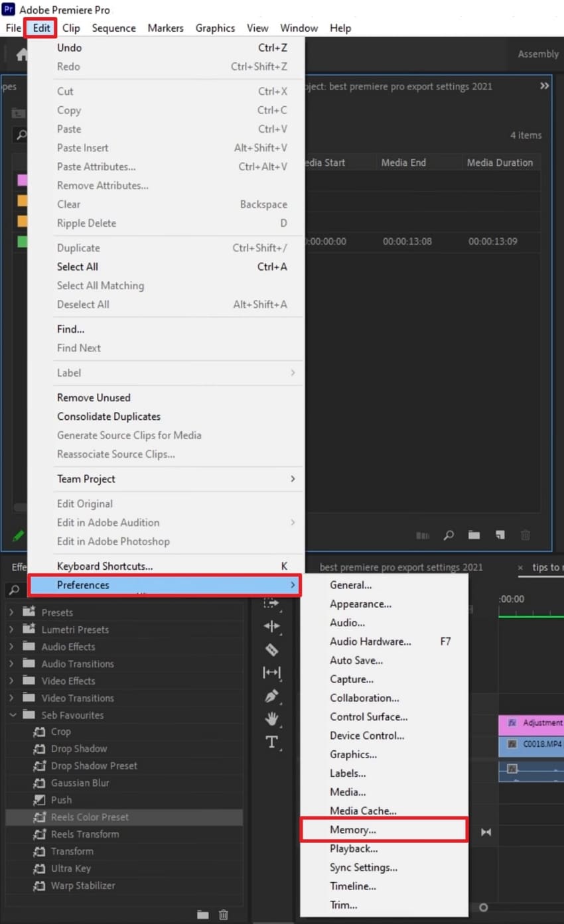Switch to best premiere pro export settings 2021 timeline tab
The width and height of the screenshot is (564, 924).
[401, 568]
